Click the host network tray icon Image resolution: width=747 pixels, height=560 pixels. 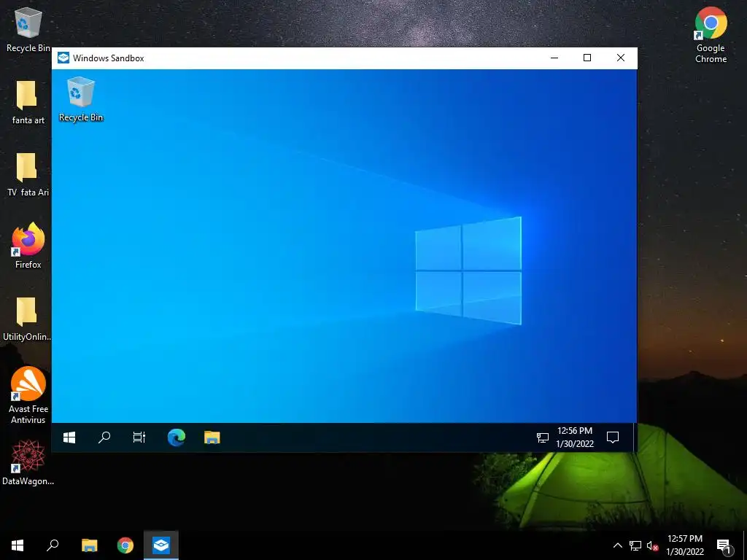tap(635, 545)
